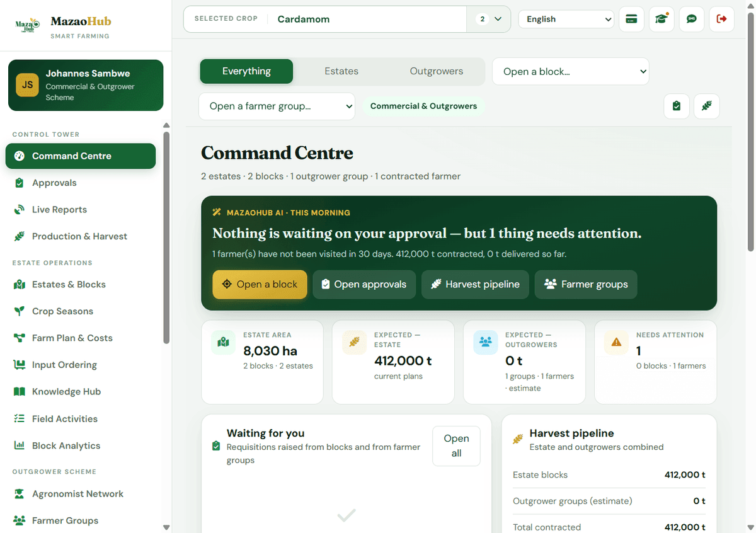The image size is (756, 533).
Task: Click the wheat icon beside Harvest pipeline heading
Action: point(518,439)
